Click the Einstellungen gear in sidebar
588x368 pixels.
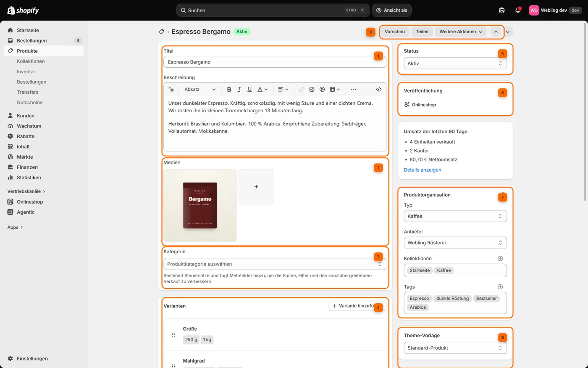[x=10, y=359]
